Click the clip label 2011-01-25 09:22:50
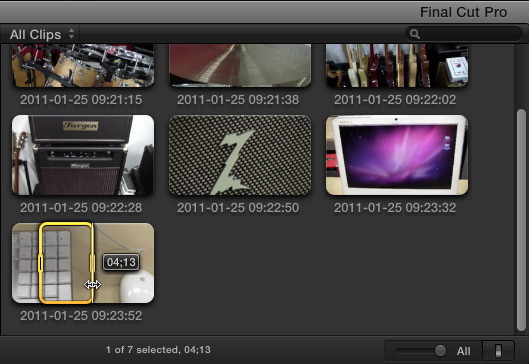 [238, 207]
